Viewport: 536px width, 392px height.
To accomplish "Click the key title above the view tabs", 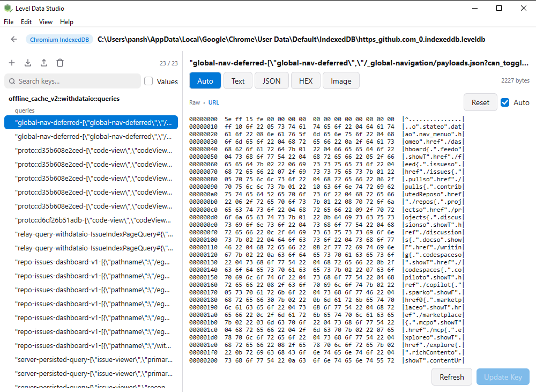I will [x=359, y=63].
